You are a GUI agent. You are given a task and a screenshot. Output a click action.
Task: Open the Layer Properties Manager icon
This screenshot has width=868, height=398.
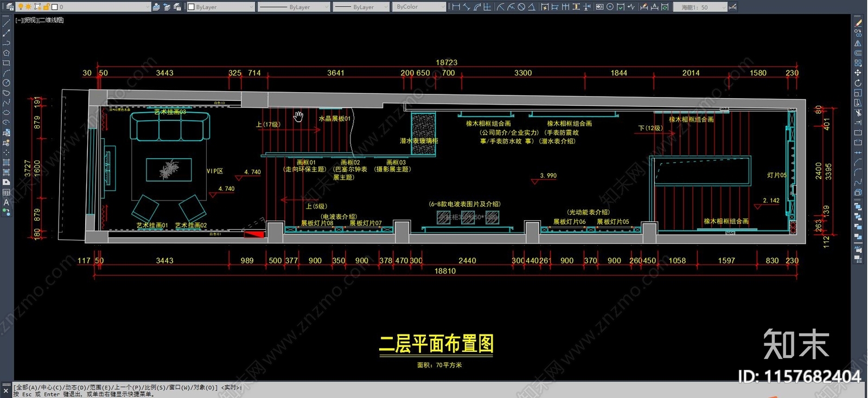10,7
